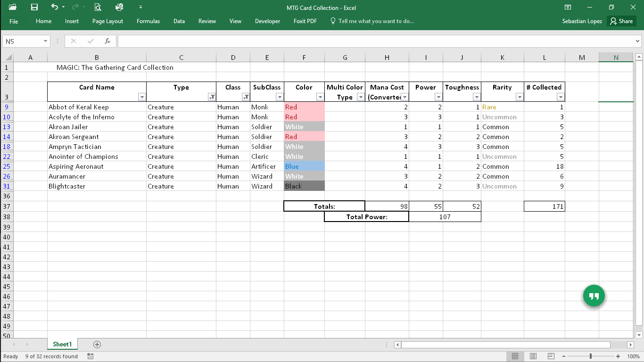Click the Insert Function fx icon
This screenshot has height=362, width=644.
click(107, 41)
